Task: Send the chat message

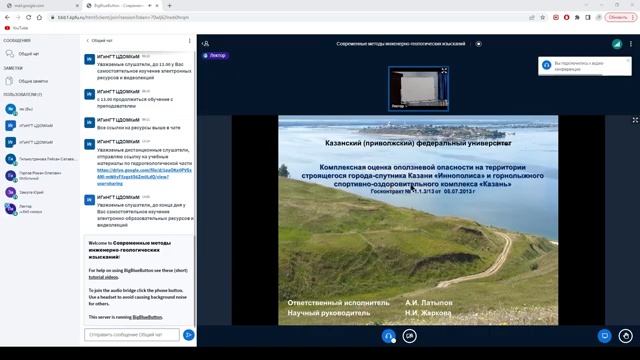Action: [189, 335]
